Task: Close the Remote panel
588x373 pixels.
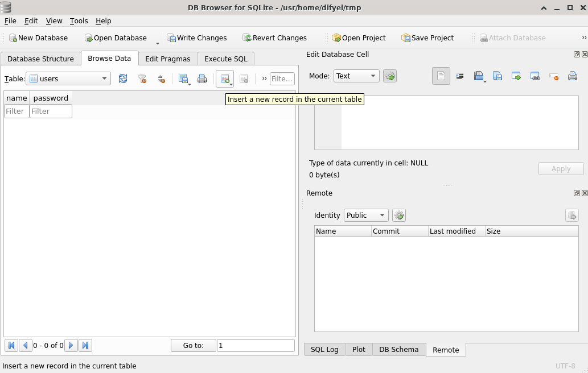Action: [584, 193]
